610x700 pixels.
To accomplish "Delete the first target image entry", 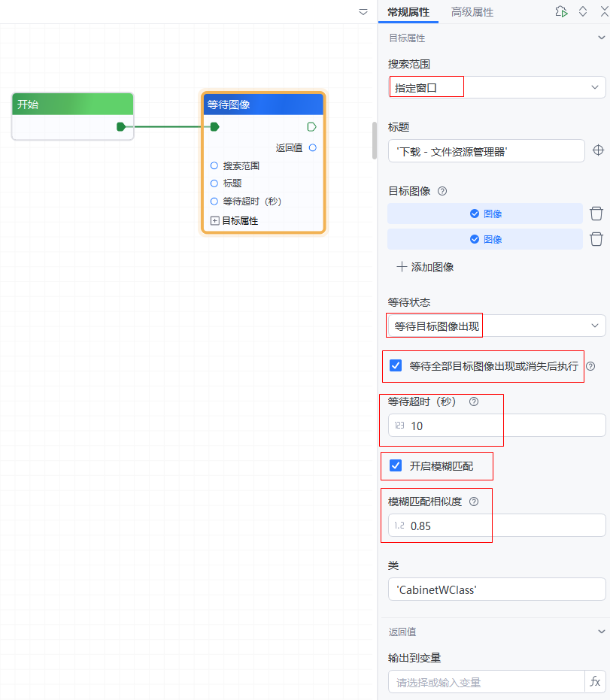I will click(x=596, y=214).
